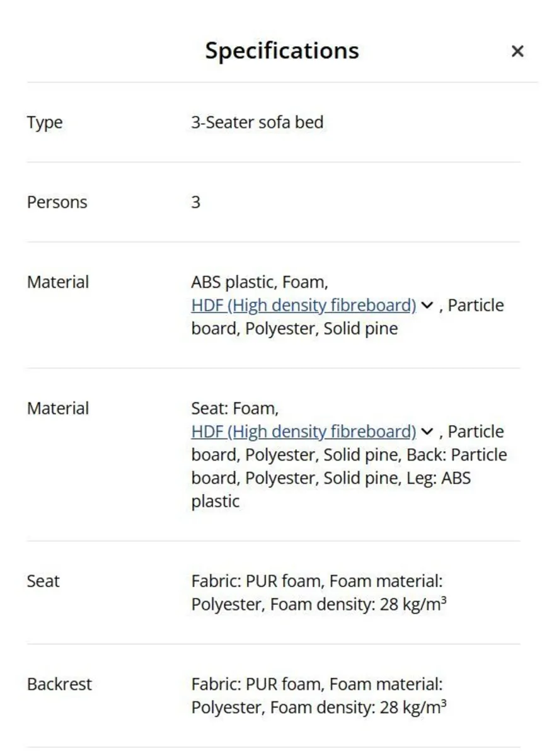The height and width of the screenshot is (756, 542).
Task: Select the Seat row label
Action: click(x=43, y=581)
